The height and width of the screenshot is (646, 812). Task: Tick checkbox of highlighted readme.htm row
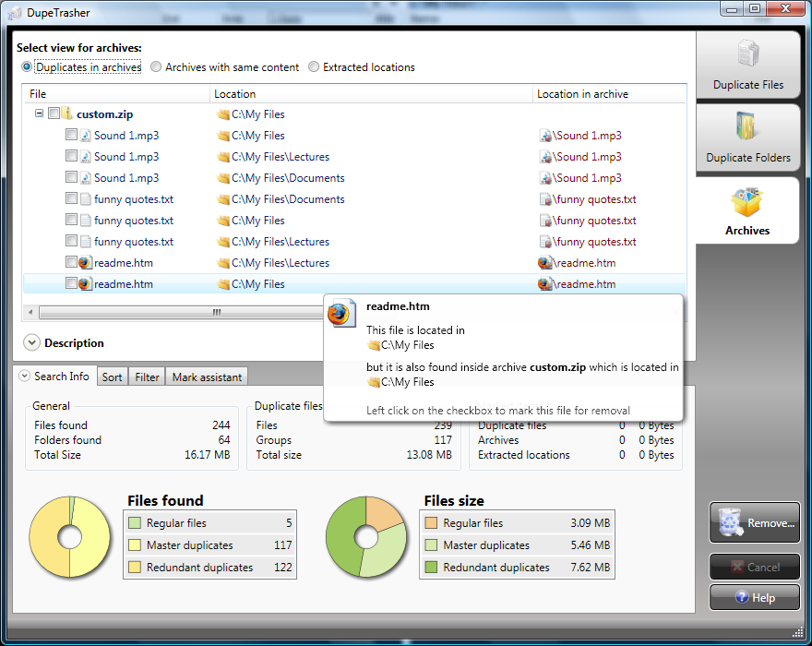71,283
